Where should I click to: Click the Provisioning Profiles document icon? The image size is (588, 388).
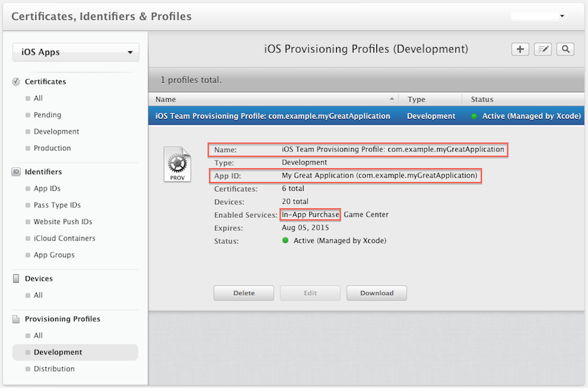tap(17, 319)
